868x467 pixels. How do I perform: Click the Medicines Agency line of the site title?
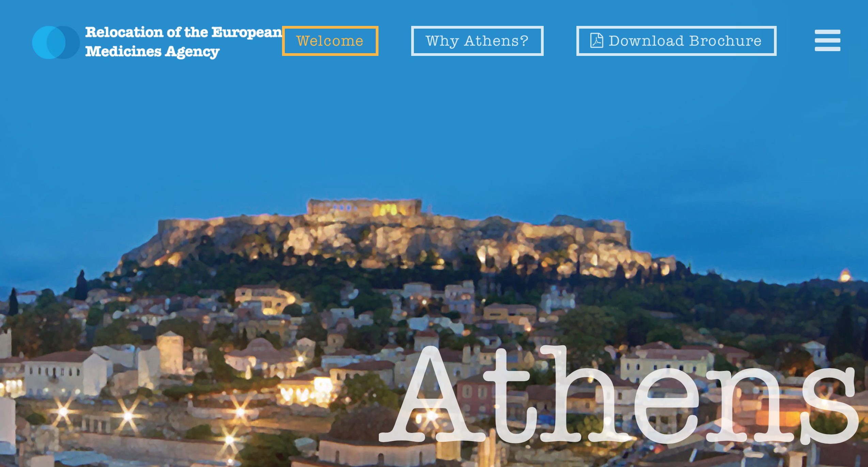pyautogui.click(x=152, y=51)
